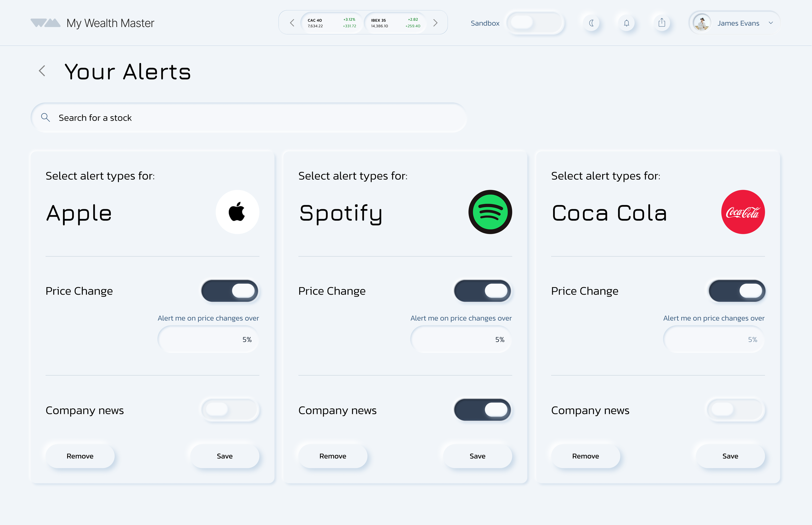Click the Spotify logo icon

tap(490, 212)
